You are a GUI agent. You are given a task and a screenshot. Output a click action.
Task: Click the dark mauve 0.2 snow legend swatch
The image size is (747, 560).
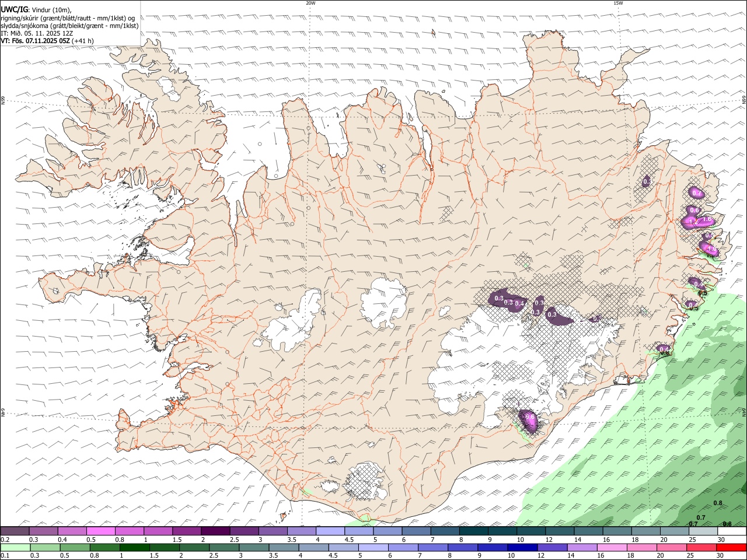tap(15, 531)
